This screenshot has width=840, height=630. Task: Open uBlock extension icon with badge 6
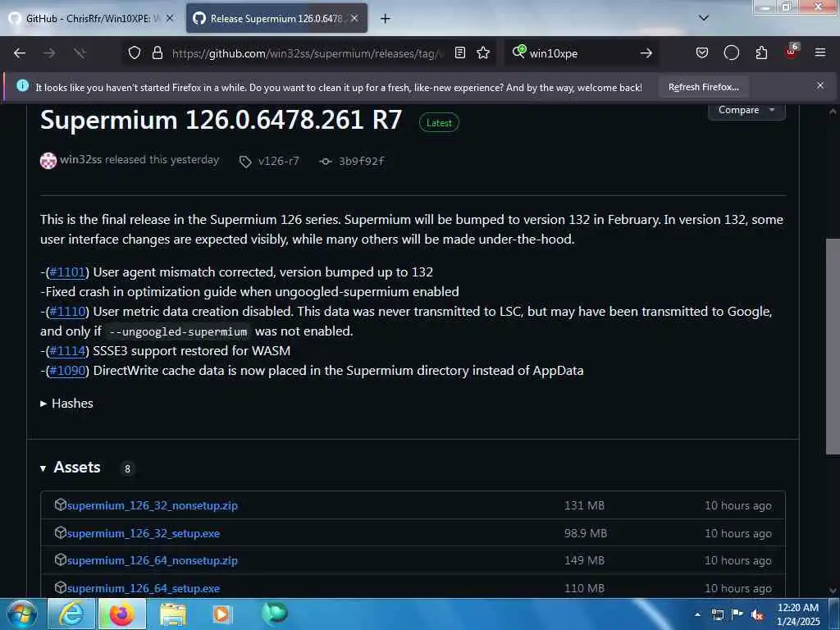coord(792,52)
